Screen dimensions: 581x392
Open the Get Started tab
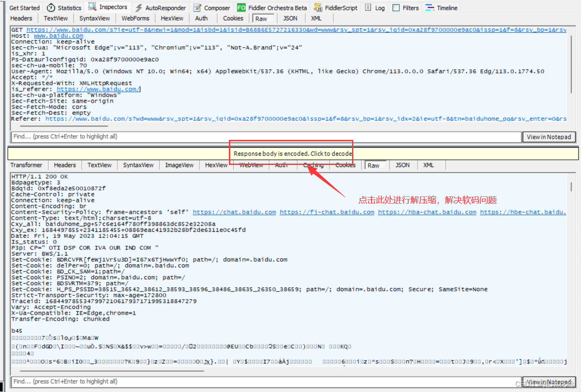pos(24,8)
